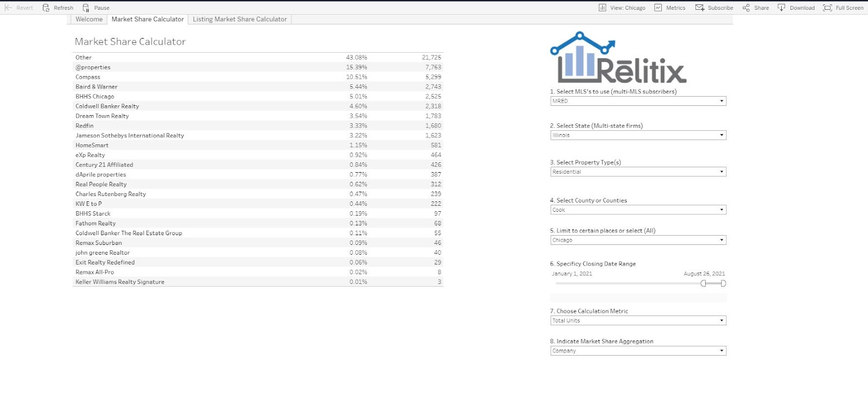Click the 7,763 units value
The image size is (868, 398).
click(433, 67)
